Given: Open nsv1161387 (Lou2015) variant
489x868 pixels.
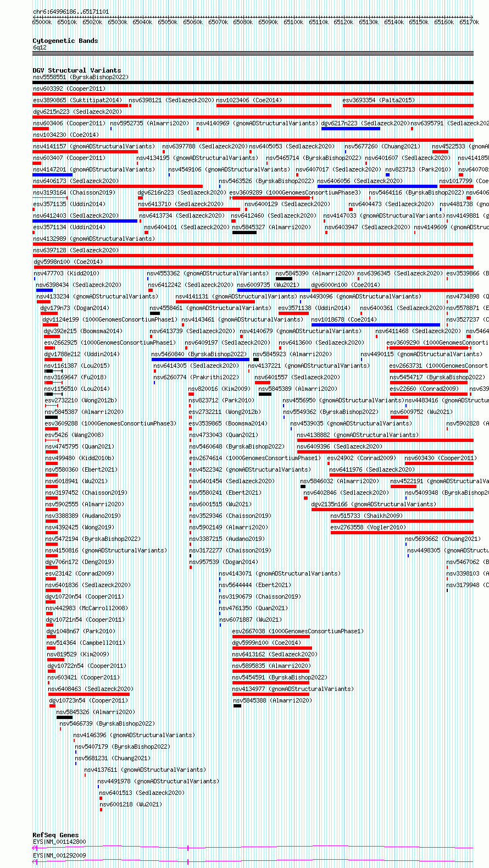Looking at the screenshot, I should point(77,366).
